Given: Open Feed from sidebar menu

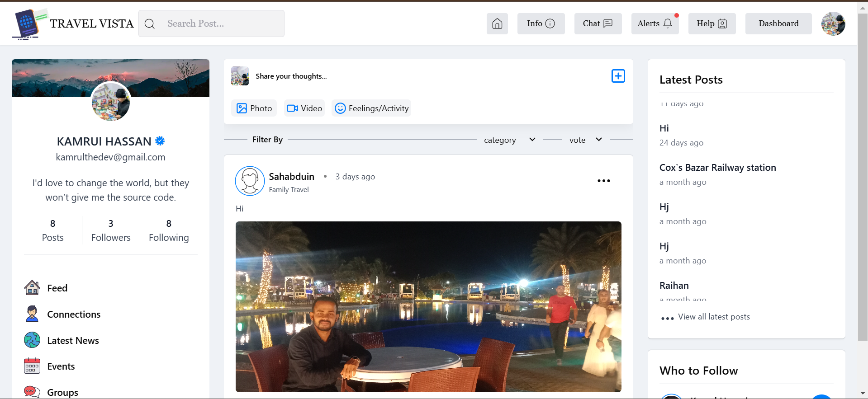Looking at the screenshot, I should 57,288.
